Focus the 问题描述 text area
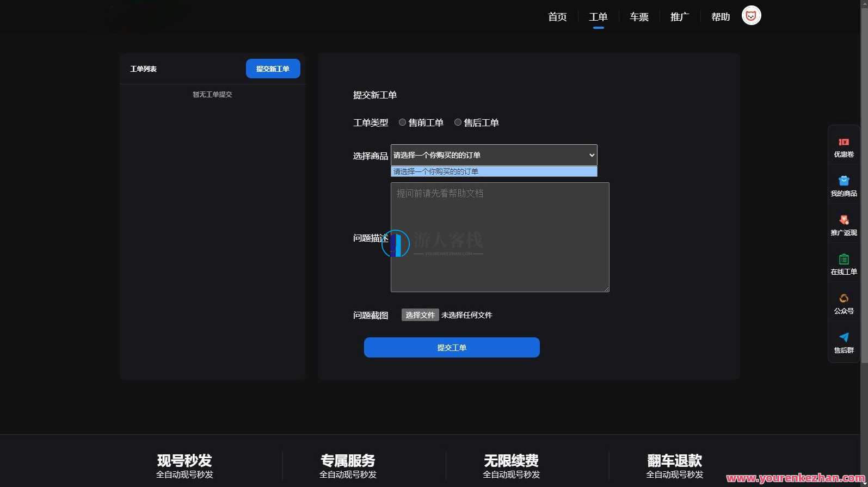Screen dimensions: 868x487 pos(500,237)
